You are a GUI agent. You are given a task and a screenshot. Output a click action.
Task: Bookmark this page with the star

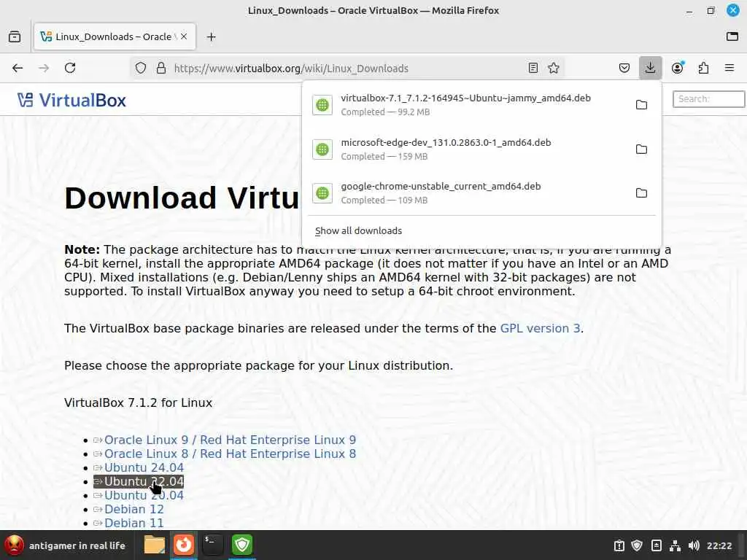click(x=554, y=68)
